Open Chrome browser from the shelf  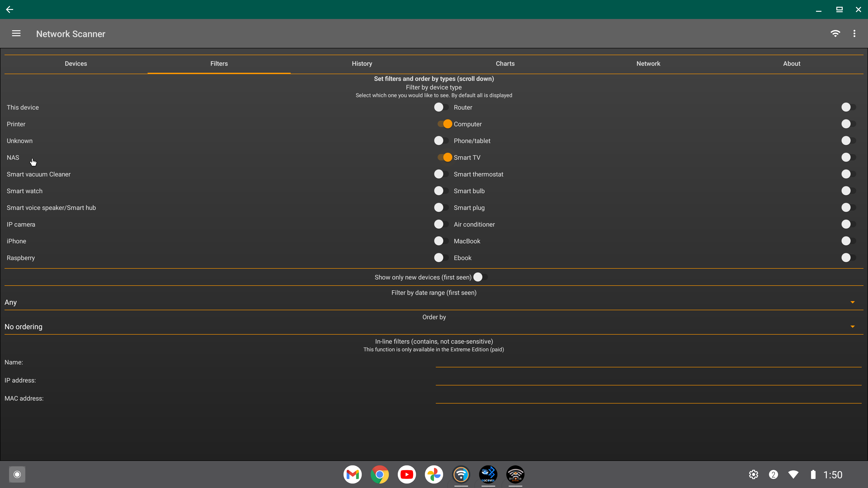click(380, 474)
